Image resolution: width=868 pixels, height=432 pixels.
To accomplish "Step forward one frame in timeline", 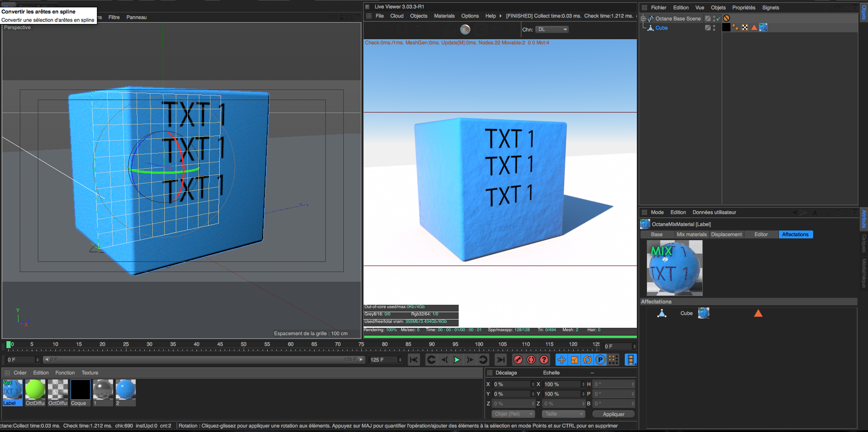I will coord(470,360).
